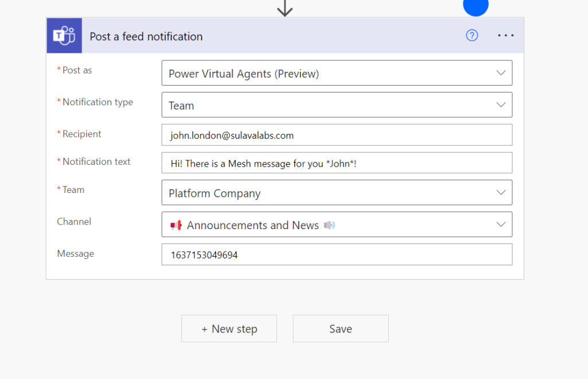Open the three-dots more options menu
This screenshot has width=588, height=379.
coord(506,36)
